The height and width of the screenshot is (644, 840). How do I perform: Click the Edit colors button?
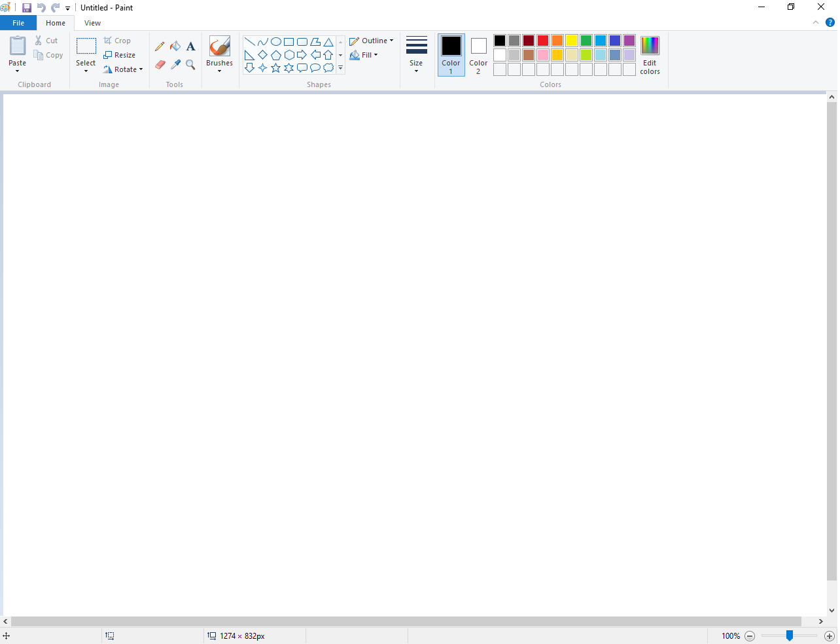point(650,55)
